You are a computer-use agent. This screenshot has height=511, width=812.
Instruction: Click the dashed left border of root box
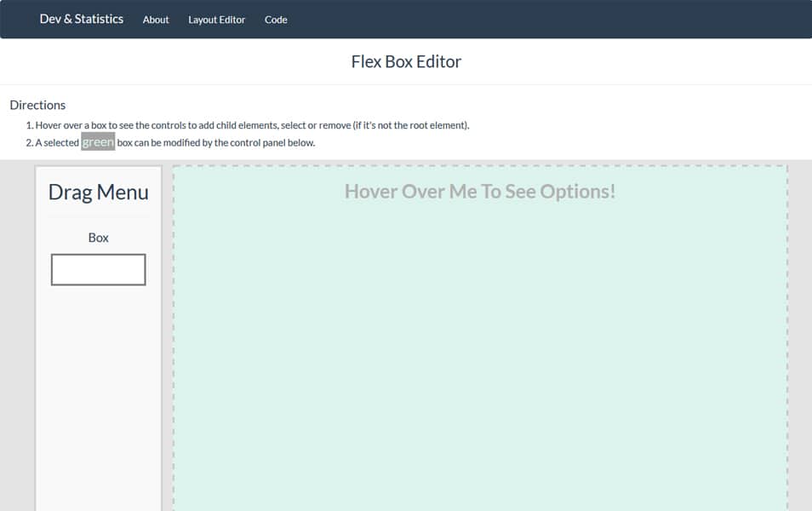click(x=174, y=341)
